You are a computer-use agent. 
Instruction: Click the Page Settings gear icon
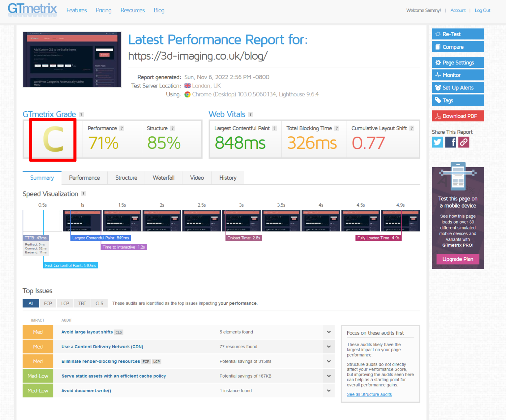(x=438, y=62)
